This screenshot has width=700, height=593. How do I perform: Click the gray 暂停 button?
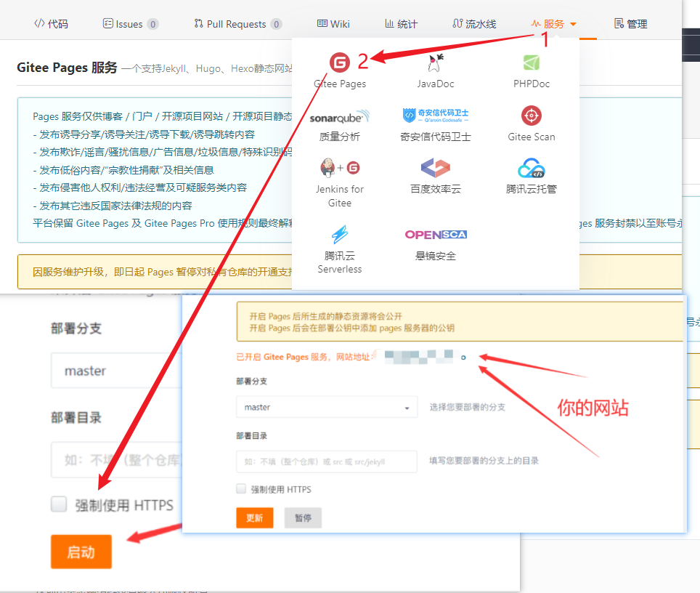[303, 517]
